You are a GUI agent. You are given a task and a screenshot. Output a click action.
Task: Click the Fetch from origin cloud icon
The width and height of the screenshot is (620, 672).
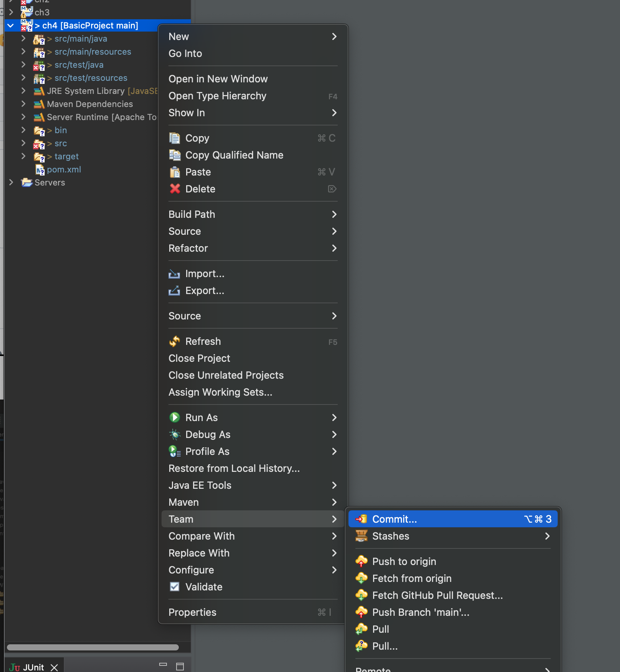362,578
